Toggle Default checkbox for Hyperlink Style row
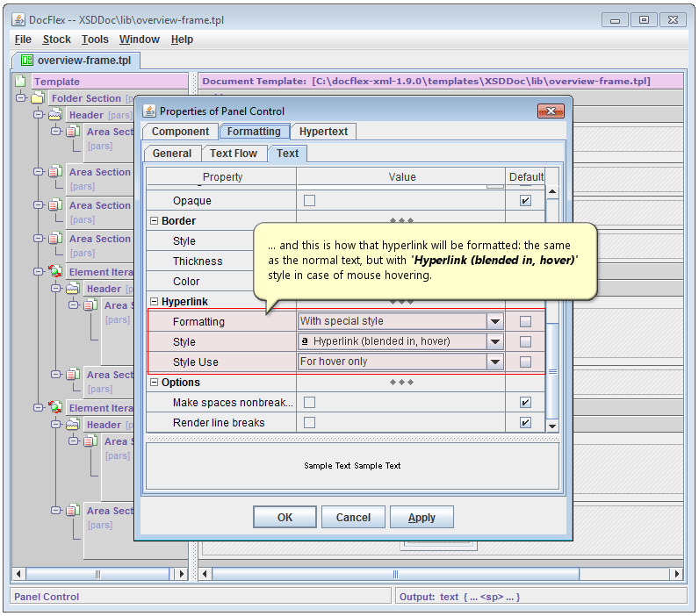This screenshot has width=699, height=616. tap(525, 341)
